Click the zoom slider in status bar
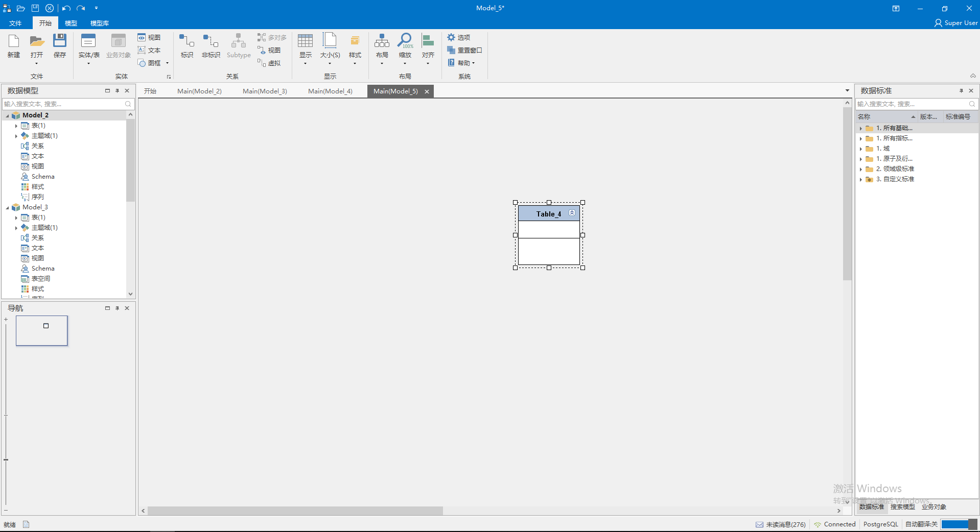The image size is (980, 532). (959, 524)
